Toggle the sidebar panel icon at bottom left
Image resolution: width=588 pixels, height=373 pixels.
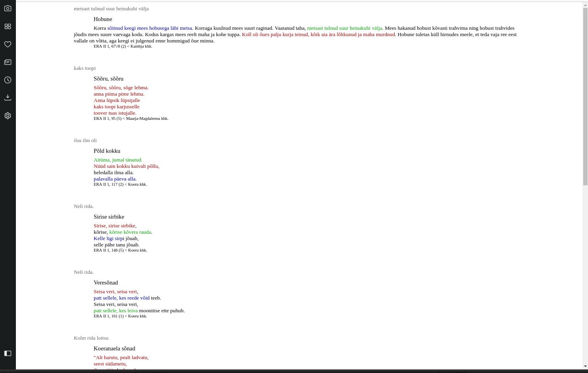coord(8,353)
